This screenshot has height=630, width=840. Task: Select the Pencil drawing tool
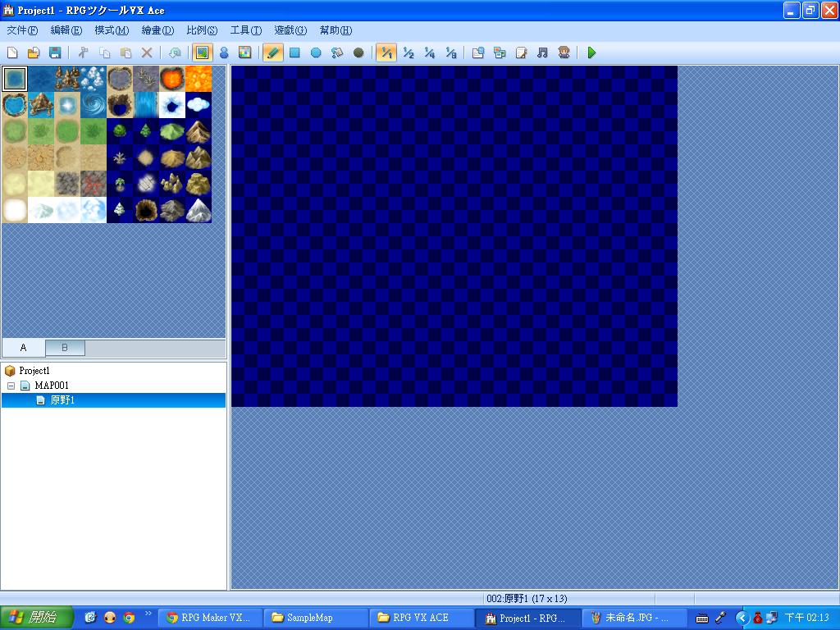pyautogui.click(x=273, y=52)
